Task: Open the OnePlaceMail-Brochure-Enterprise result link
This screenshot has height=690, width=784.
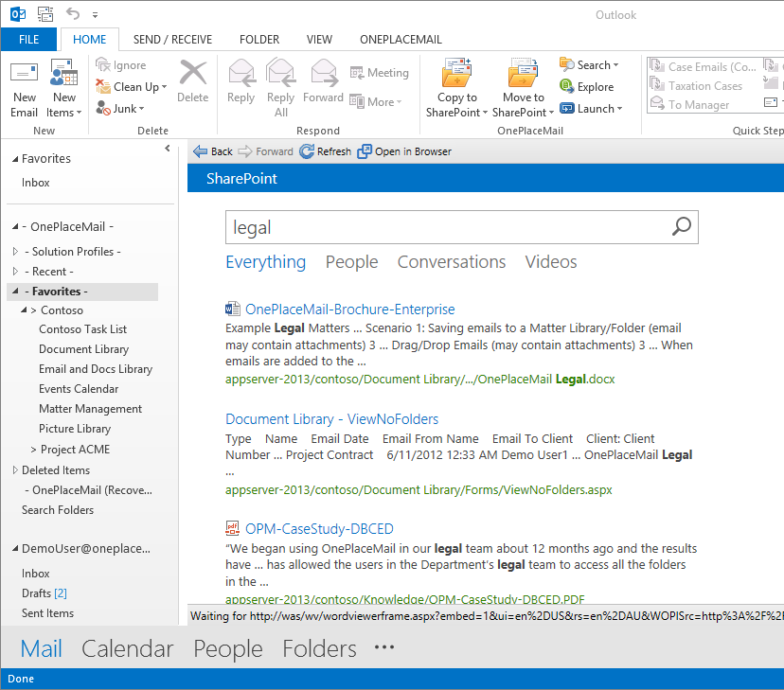Action: tap(349, 310)
